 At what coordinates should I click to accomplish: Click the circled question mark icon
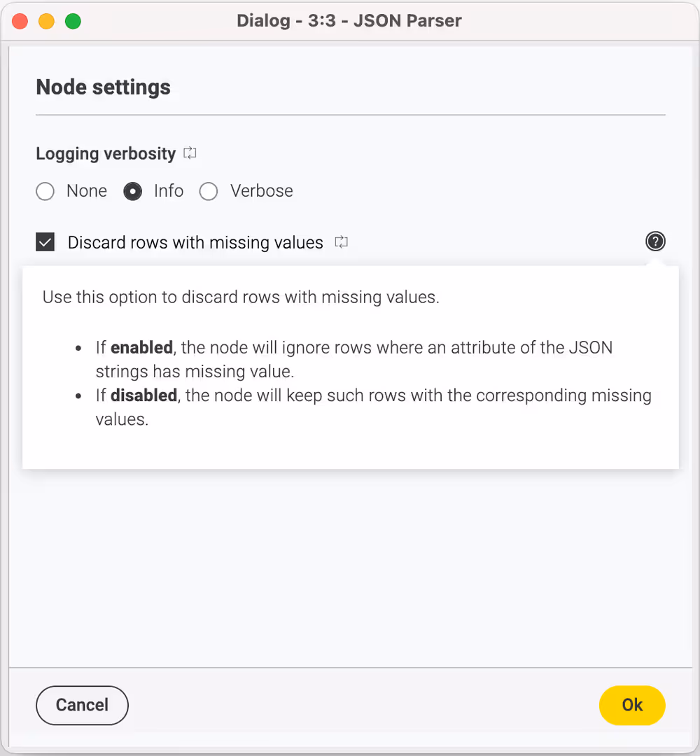655,241
